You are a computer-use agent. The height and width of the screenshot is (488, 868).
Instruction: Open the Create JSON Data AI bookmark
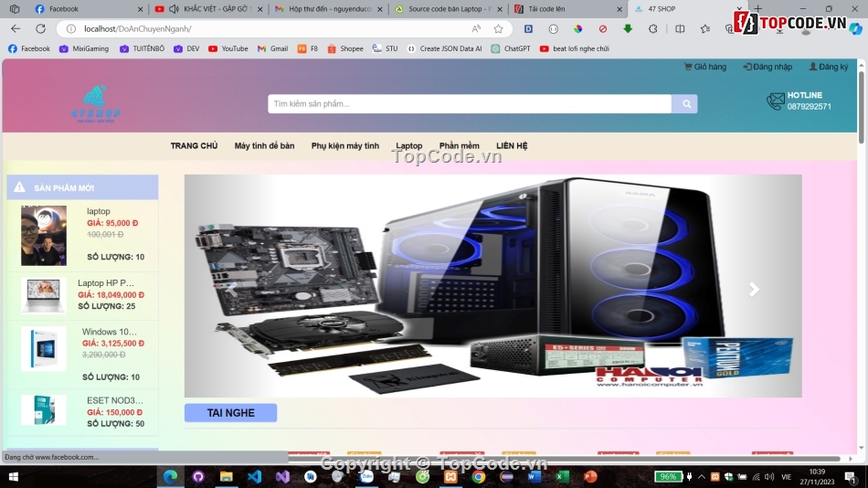[445, 48]
